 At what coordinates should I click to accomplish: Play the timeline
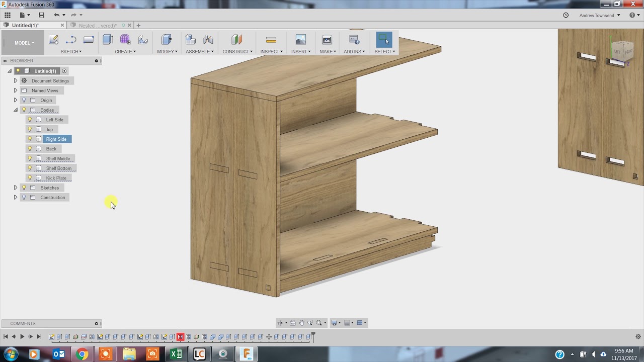(x=22, y=337)
